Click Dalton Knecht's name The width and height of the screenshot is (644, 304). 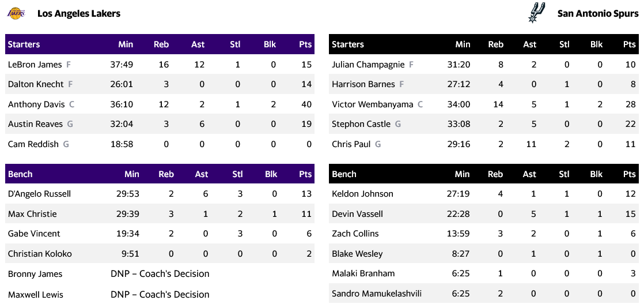click(36, 84)
